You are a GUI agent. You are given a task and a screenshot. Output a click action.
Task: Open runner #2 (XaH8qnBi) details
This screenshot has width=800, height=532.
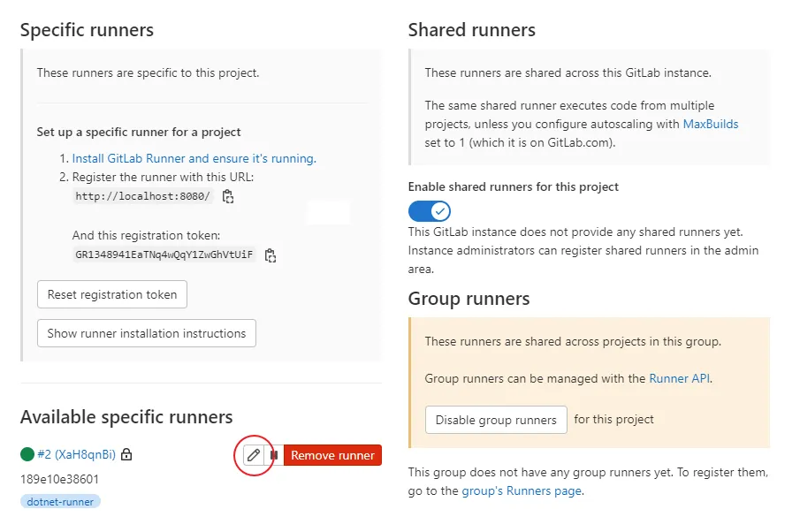click(76, 455)
